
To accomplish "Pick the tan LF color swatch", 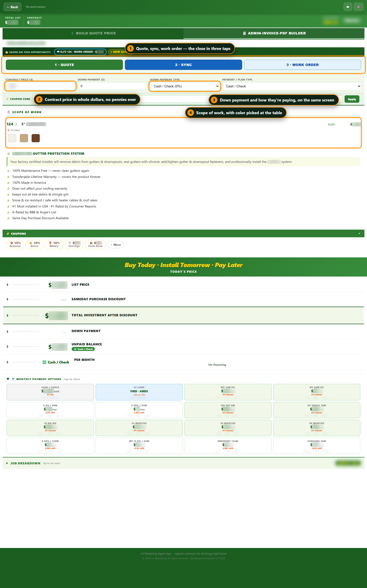I will click(24, 138).
